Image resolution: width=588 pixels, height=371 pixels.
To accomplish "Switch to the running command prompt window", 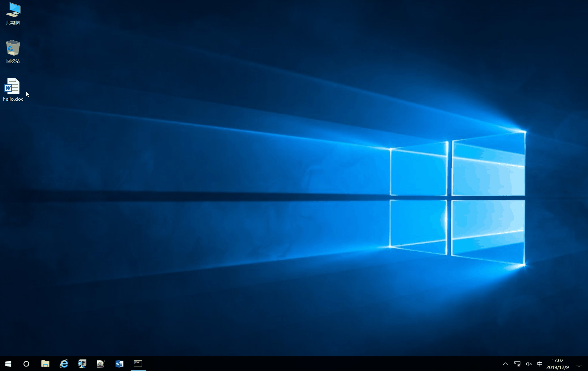I will [x=138, y=364].
